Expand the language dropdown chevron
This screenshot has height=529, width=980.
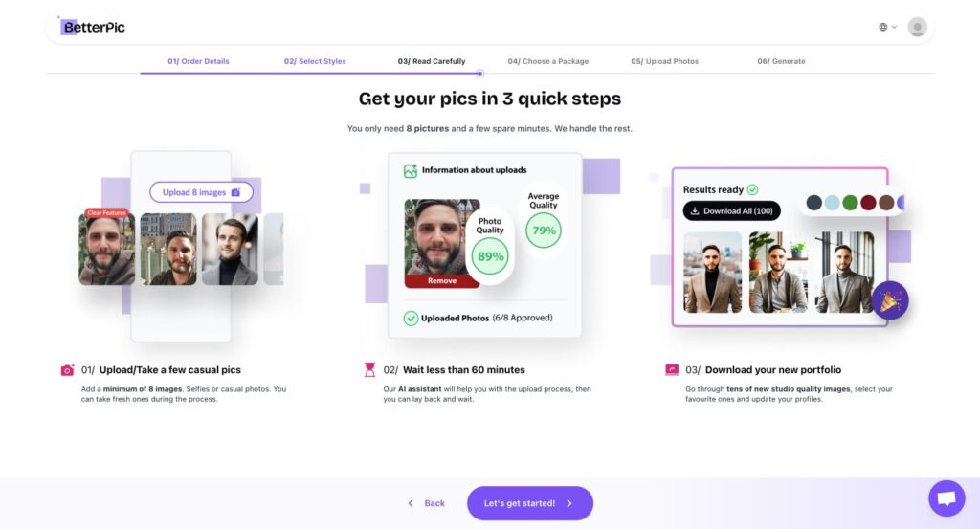(895, 27)
